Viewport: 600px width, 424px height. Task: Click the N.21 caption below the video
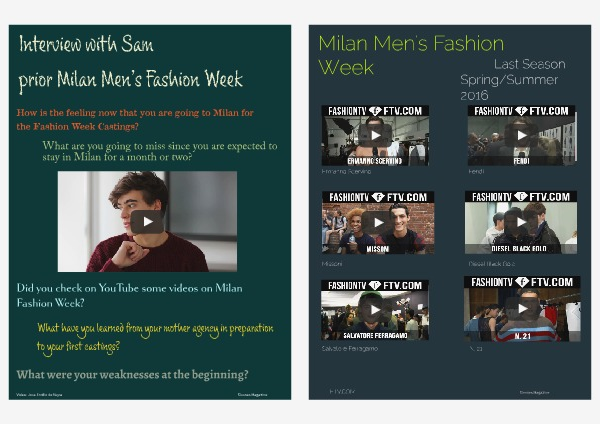point(473,347)
